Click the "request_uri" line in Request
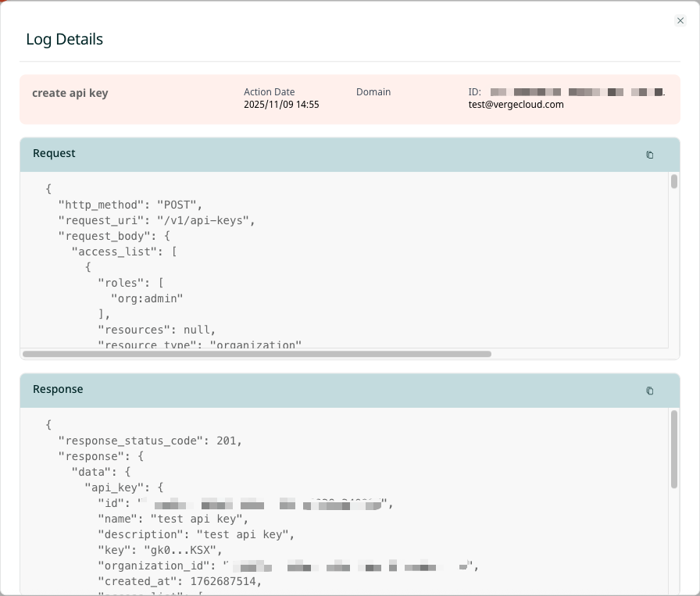The width and height of the screenshot is (700, 596). (x=157, y=221)
